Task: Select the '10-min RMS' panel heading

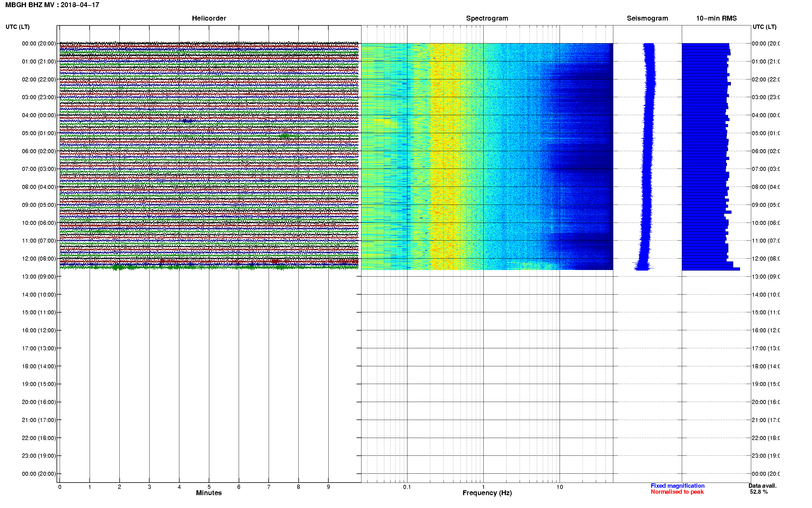Action: pos(716,19)
